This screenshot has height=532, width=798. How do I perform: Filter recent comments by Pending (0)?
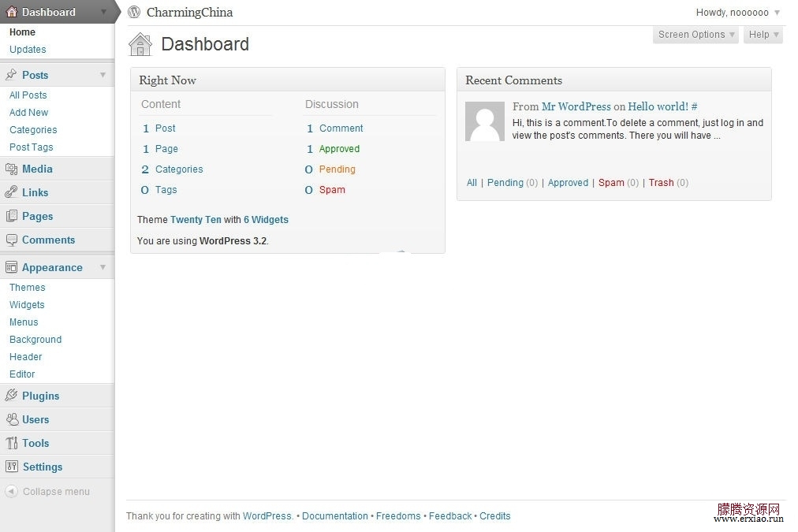(512, 183)
